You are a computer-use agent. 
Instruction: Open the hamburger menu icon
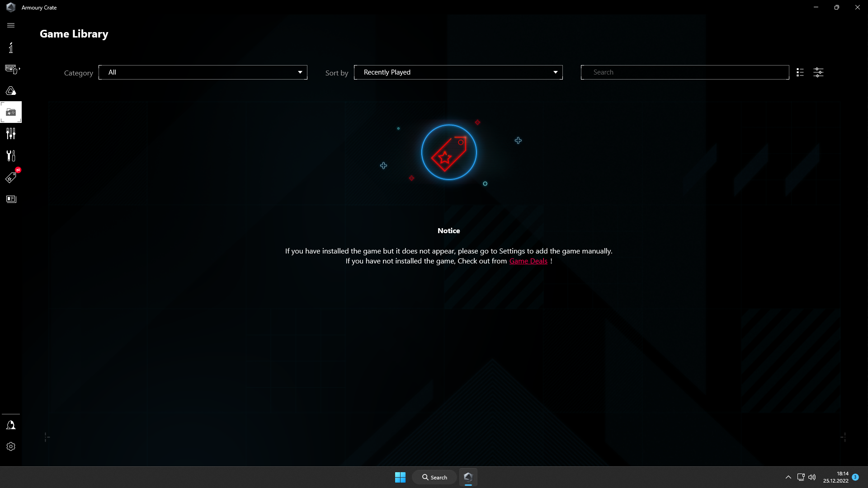[x=11, y=25]
